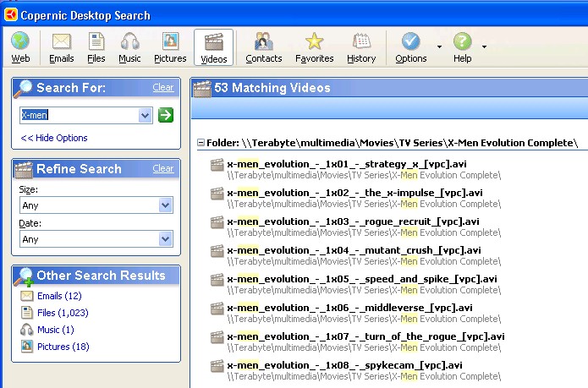Image resolution: width=588 pixels, height=388 pixels.
Task: Open the Contacts search category
Action: tap(264, 47)
